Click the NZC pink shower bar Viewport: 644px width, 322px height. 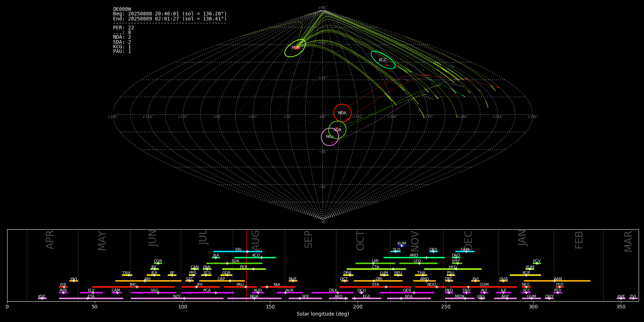click(x=177, y=298)
